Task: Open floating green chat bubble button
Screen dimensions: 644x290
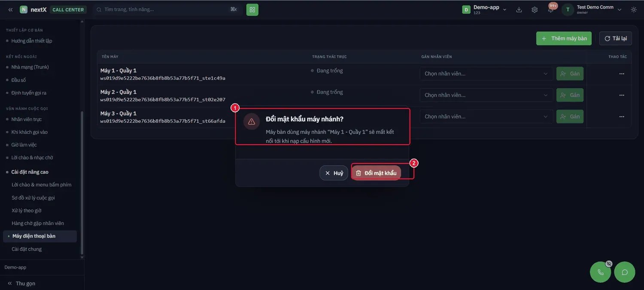Action: pos(625,272)
